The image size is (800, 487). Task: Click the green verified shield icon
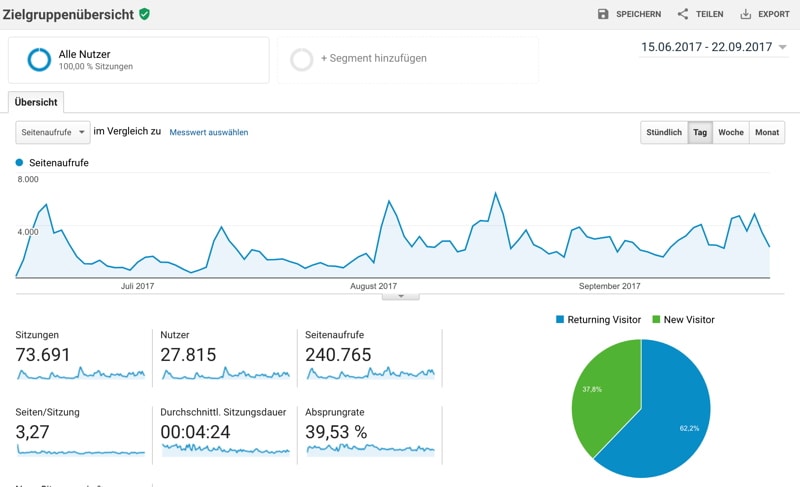(x=145, y=14)
